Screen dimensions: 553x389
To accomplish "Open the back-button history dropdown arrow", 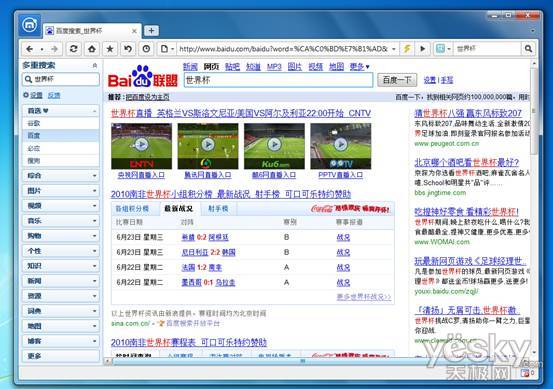I will click(x=42, y=49).
